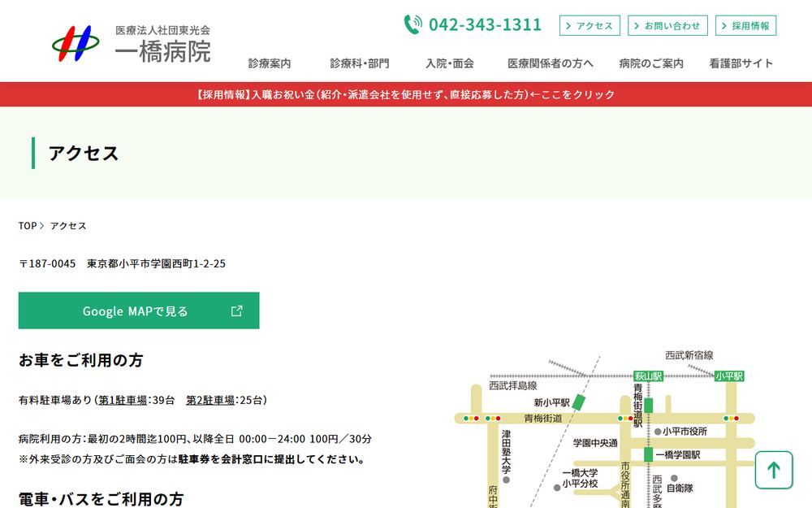Viewport: 812px width, 508px height.
Task: Click アクセス in the breadcrumb trail
Action: point(68,225)
